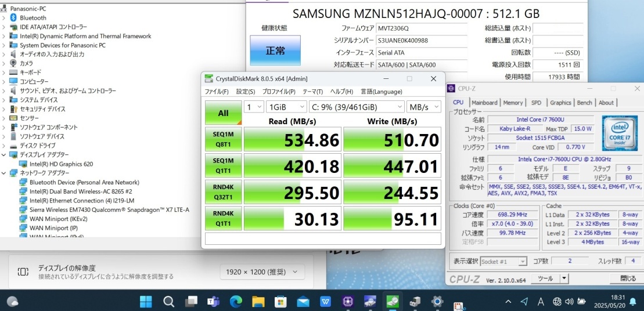Click the ツール button in CPU-Z

coord(545,279)
